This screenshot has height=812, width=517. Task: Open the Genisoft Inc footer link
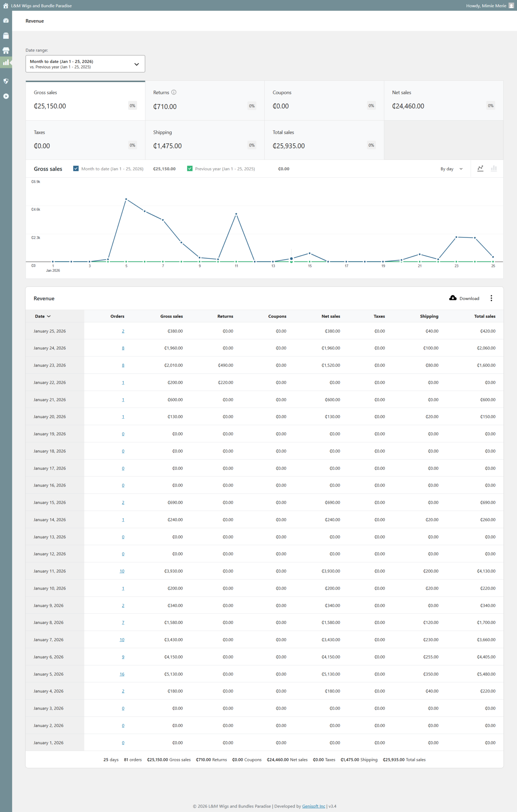coord(313,806)
